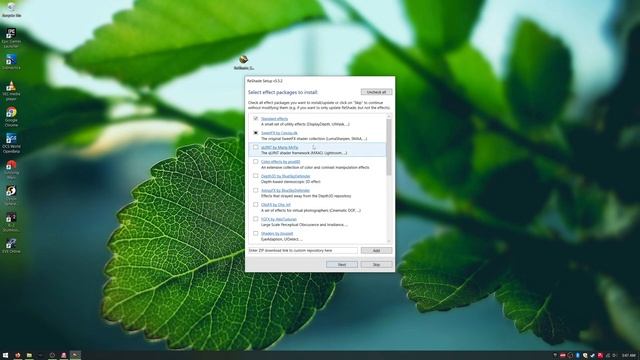Image resolution: width=640 pixels, height=360 pixels.
Task: Enable the AstrayFX by BlueSkyDefender checkbox
Action: (x=256, y=190)
